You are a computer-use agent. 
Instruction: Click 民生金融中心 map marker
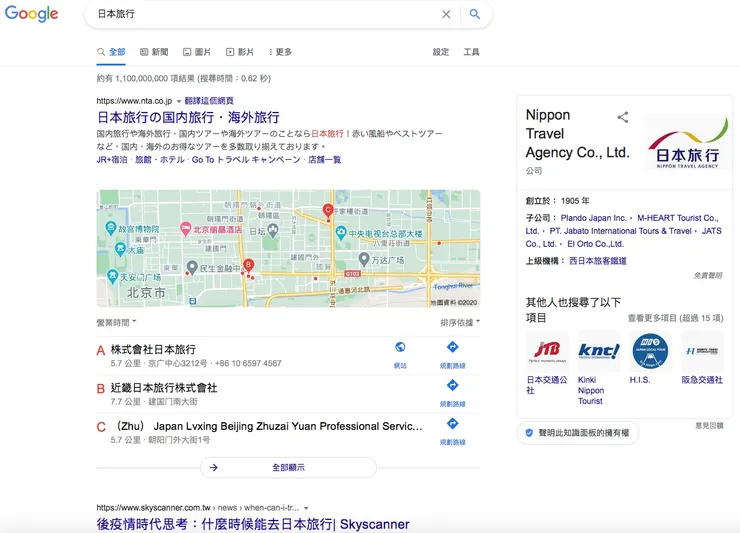[x=192, y=268]
